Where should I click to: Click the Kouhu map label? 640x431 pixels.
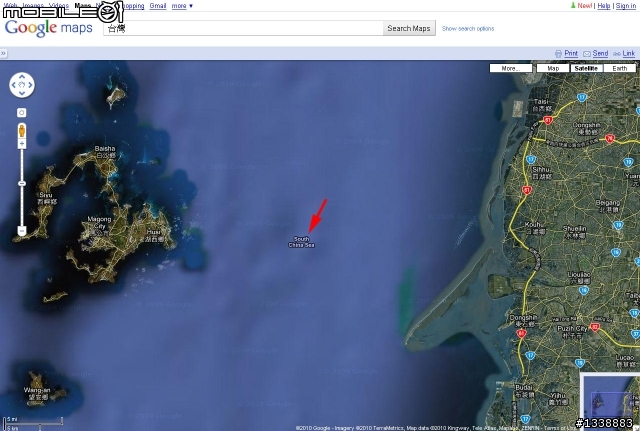tap(533, 228)
